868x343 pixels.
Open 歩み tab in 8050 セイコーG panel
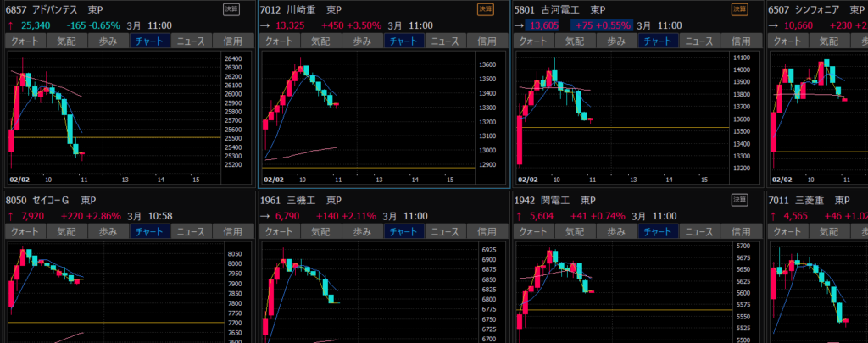pos(108,231)
